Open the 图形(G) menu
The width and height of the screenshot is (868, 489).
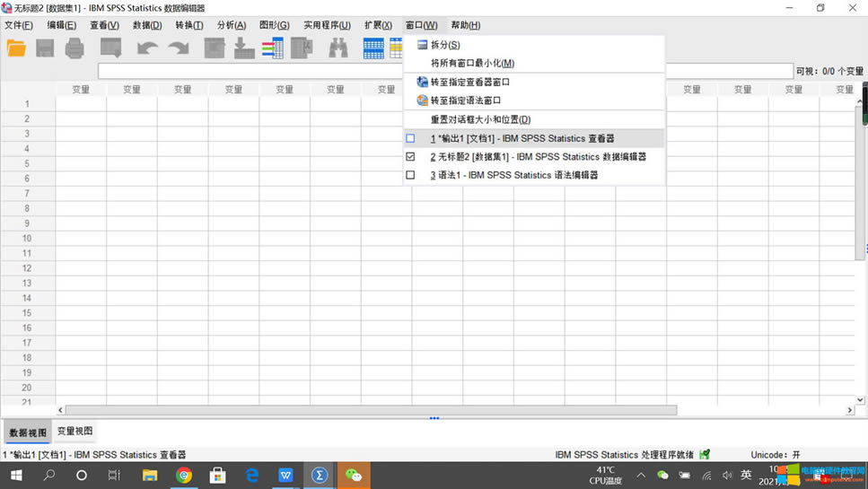(x=274, y=25)
